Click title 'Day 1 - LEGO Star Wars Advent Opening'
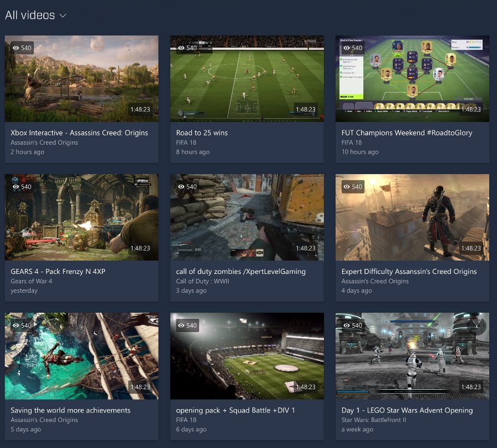The image size is (497, 448). point(407,410)
